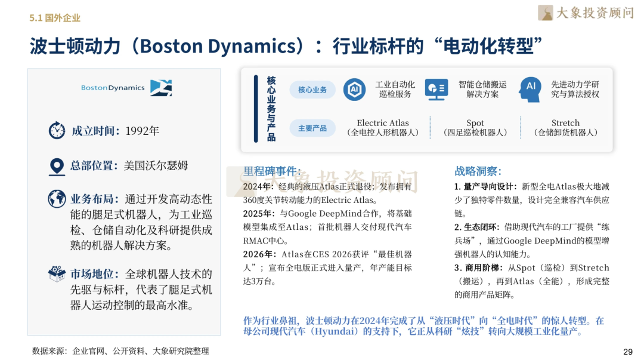Click the text 'Stretch'
The image size is (644, 363).
coord(565,123)
